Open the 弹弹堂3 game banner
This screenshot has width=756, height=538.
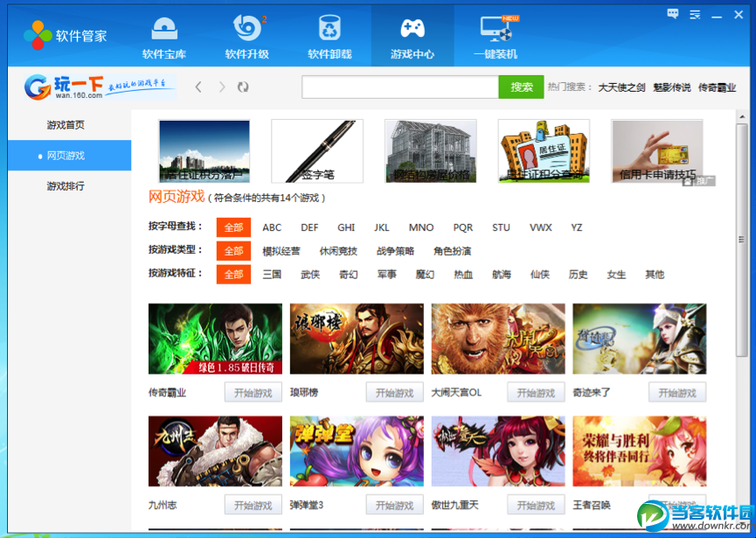(x=357, y=451)
